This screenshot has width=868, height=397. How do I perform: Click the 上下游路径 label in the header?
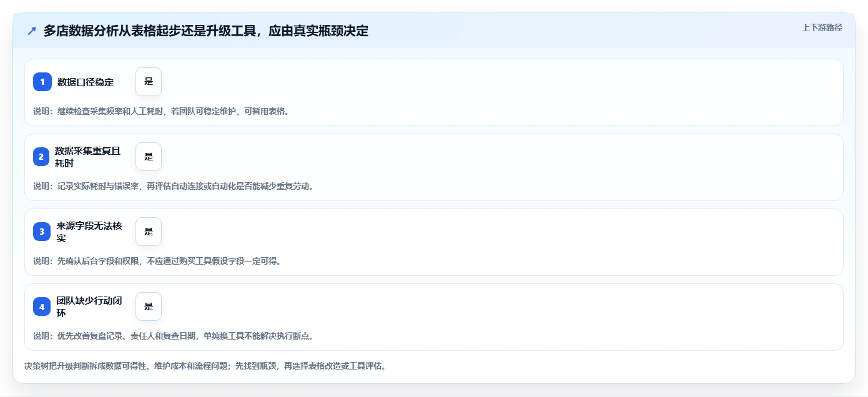click(822, 27)
